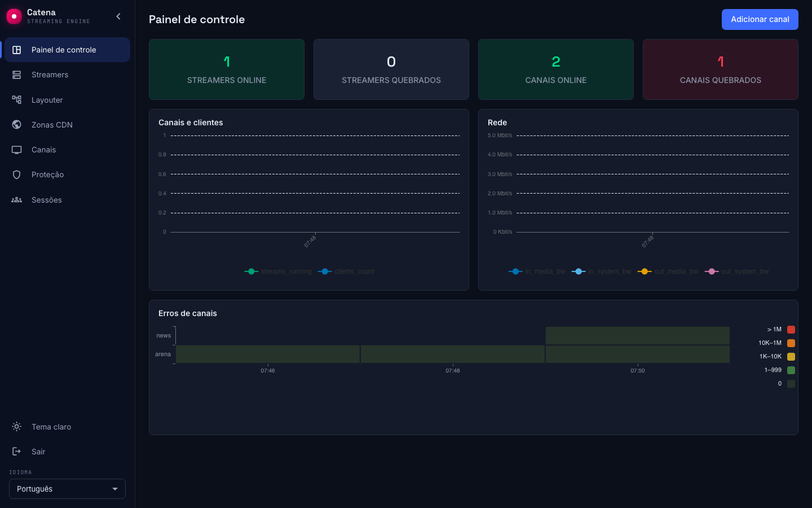The width and height of the screenshot is (812, 508).
Task: Click the Painel de controle dashboard icon
Action: click(17, 50)
